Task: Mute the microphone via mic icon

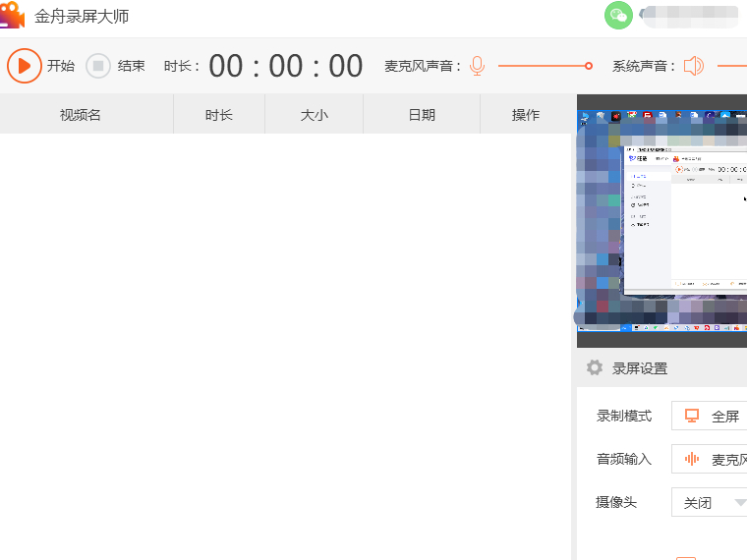Action: (x=477, y=66)
